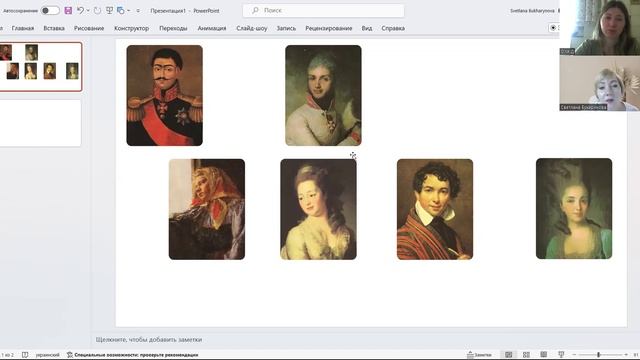Click the notes area to add notes

click(149, 340)
